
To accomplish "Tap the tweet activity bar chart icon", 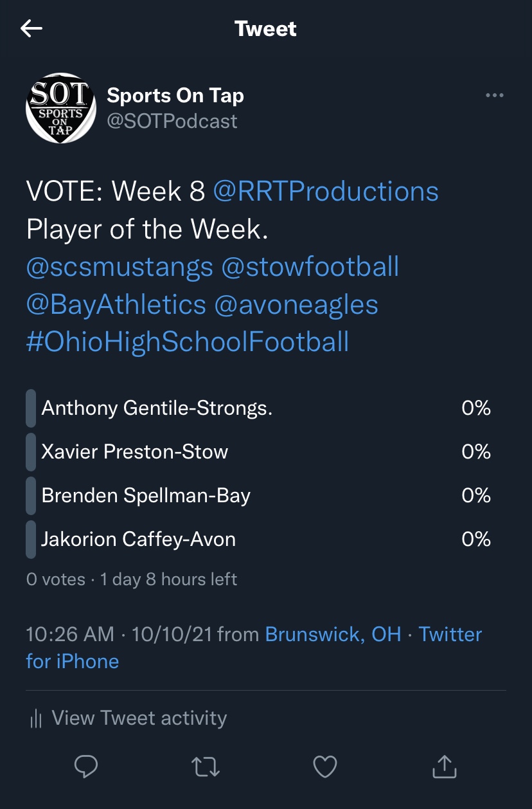I will pos(36,718).
